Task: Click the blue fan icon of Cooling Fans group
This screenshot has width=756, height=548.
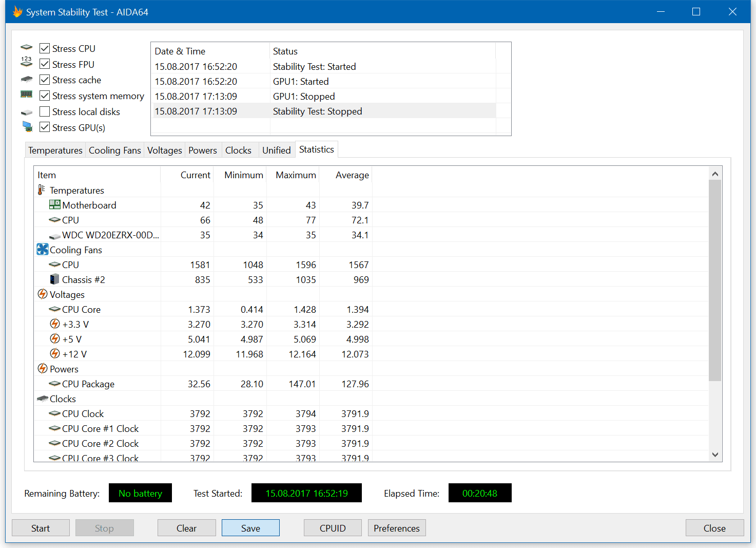Action: [43, 250]
